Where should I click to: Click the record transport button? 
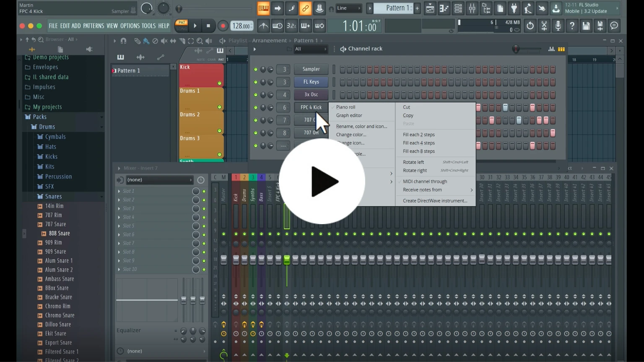coord(223,26)
